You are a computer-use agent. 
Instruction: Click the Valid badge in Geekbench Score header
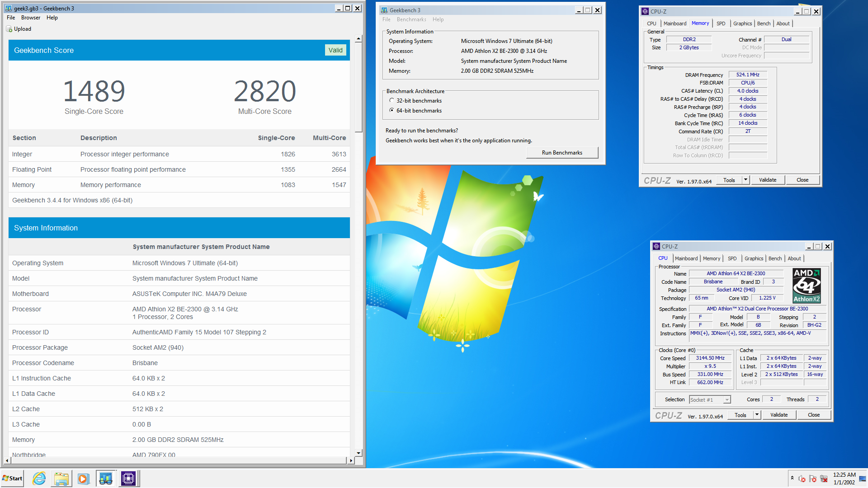[335, 50]
